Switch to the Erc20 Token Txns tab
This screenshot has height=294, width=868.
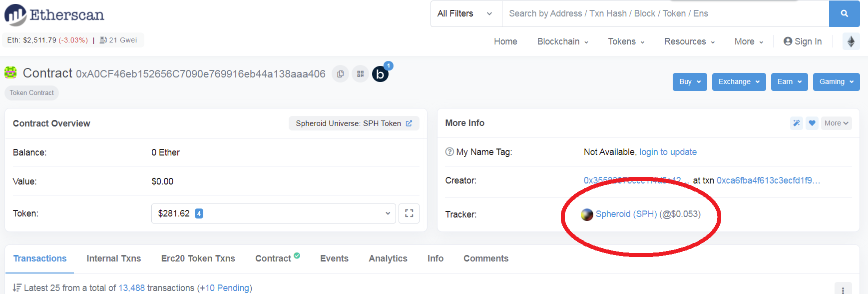(x=198, y=258)
